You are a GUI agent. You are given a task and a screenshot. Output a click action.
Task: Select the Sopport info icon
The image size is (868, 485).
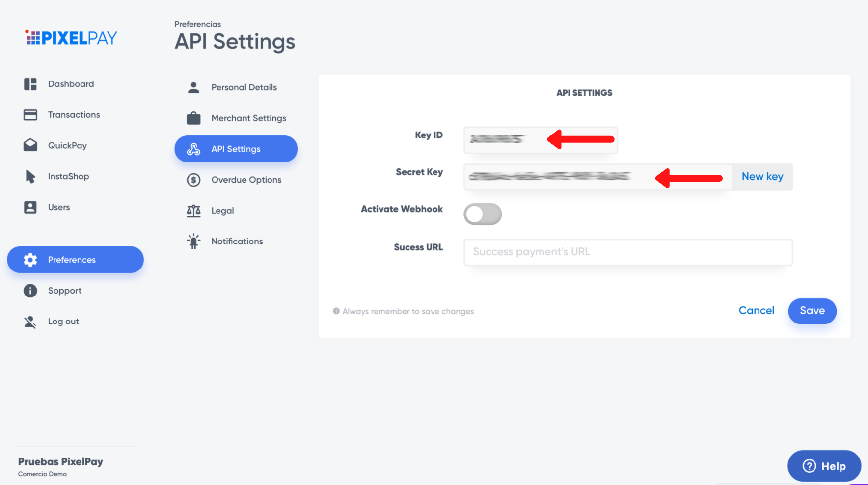pyautogui.click(x=30, y=291)
